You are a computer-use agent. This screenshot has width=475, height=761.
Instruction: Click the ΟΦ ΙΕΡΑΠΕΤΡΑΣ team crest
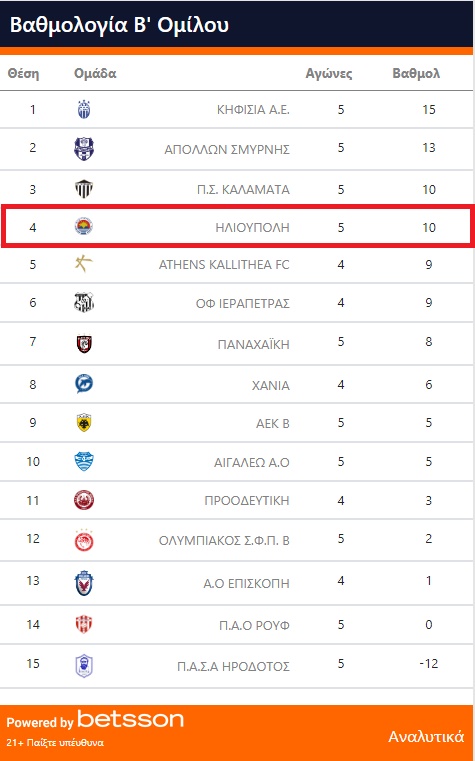(x=84, y=303)
